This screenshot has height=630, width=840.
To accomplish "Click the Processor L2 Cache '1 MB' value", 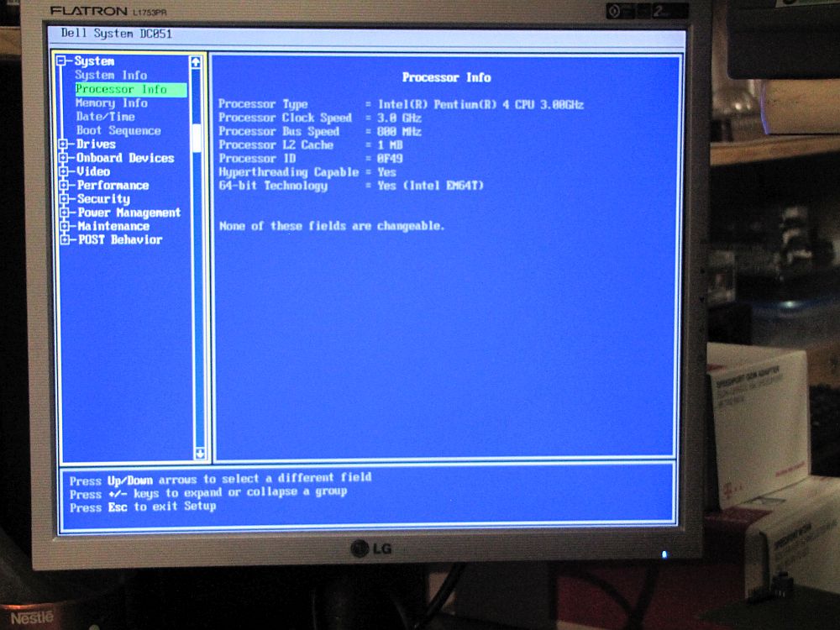I will (x=390, y=145).
